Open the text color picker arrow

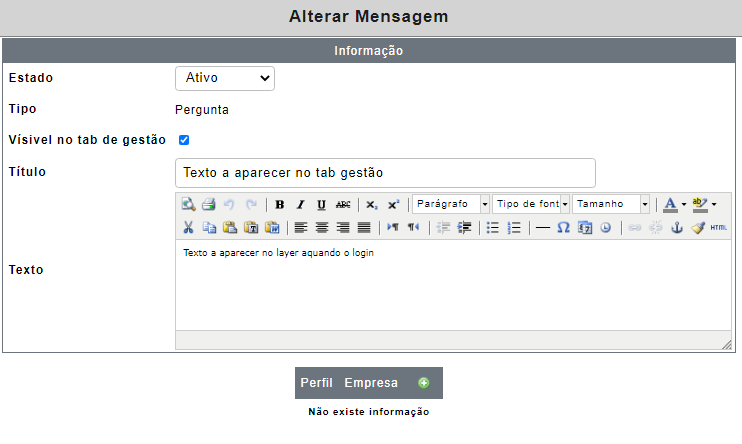pos(684,204)
